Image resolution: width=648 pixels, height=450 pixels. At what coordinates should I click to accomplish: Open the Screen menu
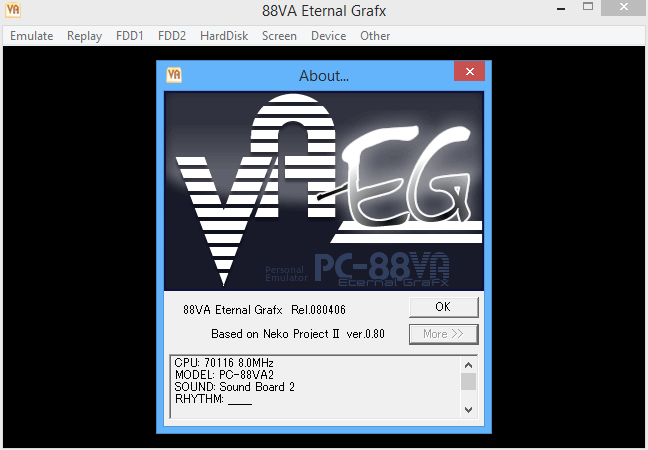pos(279,36)
